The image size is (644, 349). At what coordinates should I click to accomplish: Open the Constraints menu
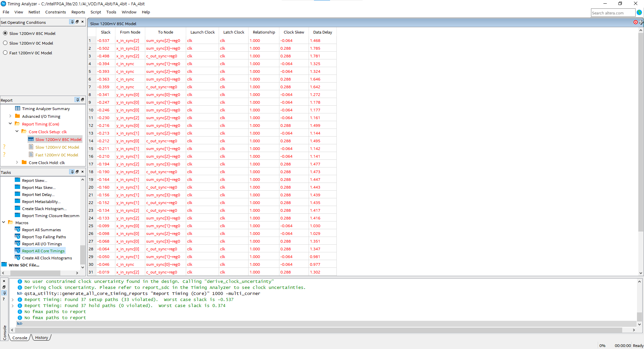coord(55,12)
